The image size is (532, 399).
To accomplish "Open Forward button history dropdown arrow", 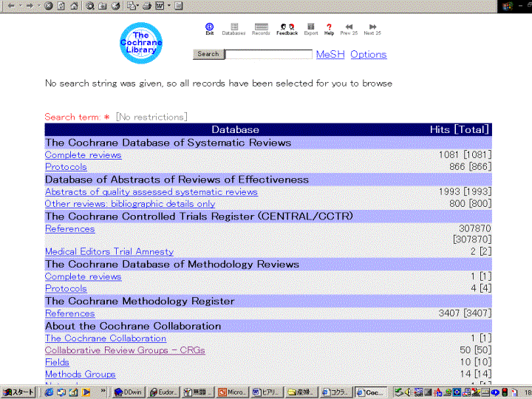I will coord(38,6).
